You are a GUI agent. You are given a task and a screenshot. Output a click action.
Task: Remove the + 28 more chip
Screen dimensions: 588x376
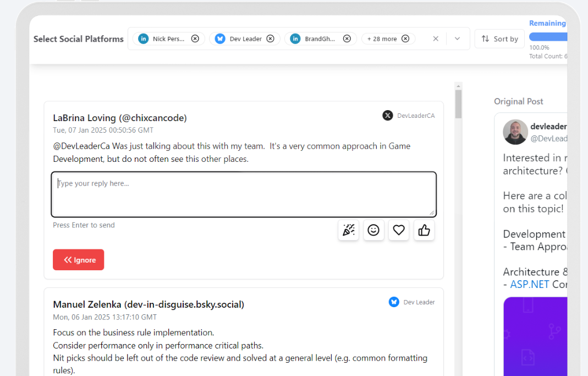click(x=405, y=39)
